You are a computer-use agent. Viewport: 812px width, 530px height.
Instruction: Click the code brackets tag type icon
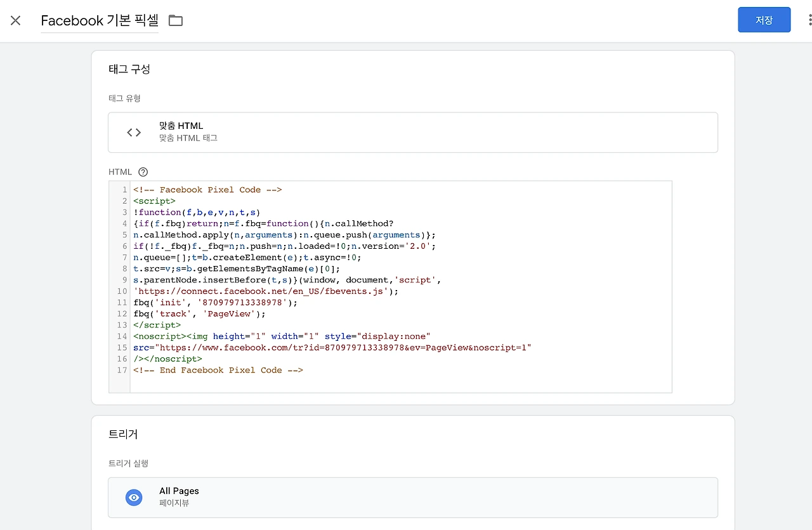tap(134, 132)
